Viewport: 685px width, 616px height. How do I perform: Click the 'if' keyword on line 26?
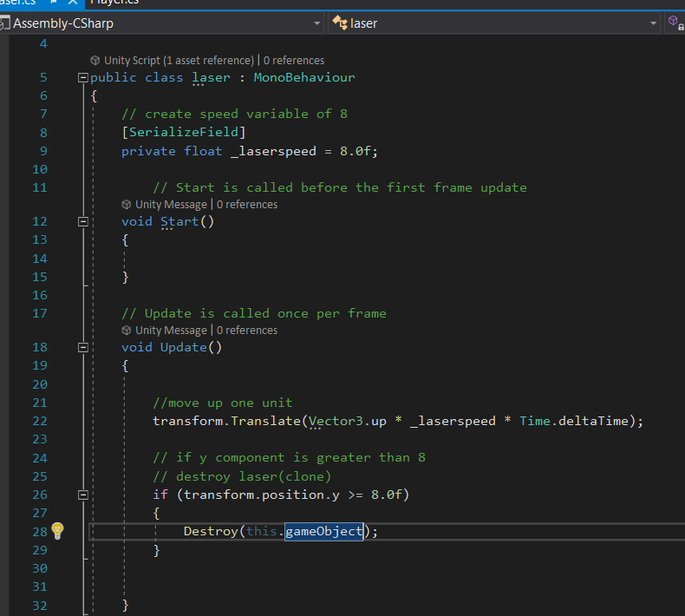[x=160, y=495]
